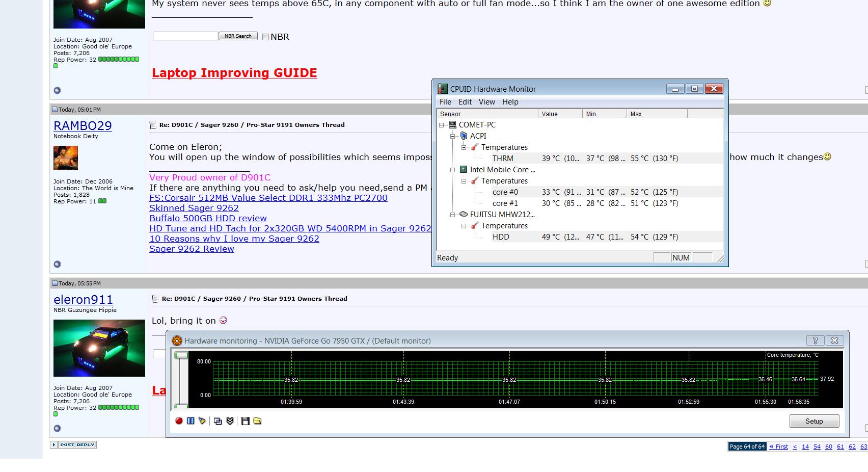The image size is (868, 472).
Task: Save the monitoring log with floppy icon
Action: coord(246,421)
